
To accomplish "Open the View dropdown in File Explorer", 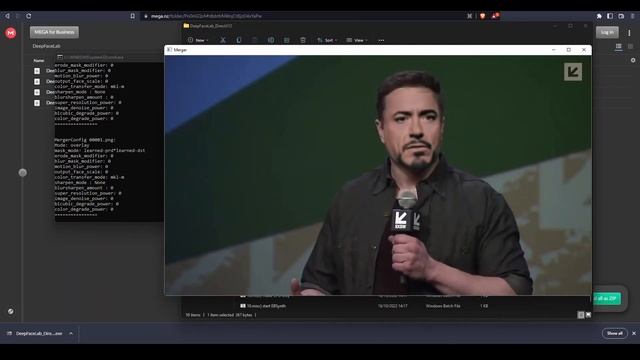I will click(x=357, y=40).
